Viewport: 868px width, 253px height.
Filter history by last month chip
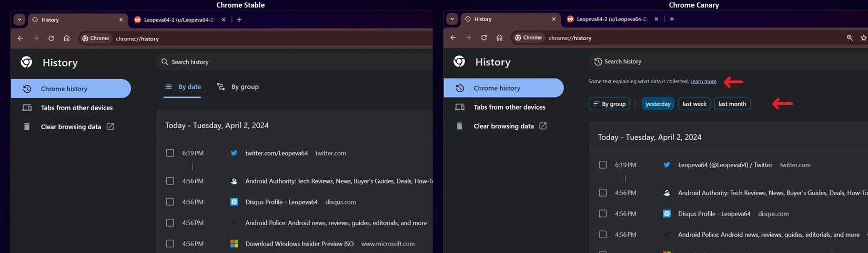point(732,104)
